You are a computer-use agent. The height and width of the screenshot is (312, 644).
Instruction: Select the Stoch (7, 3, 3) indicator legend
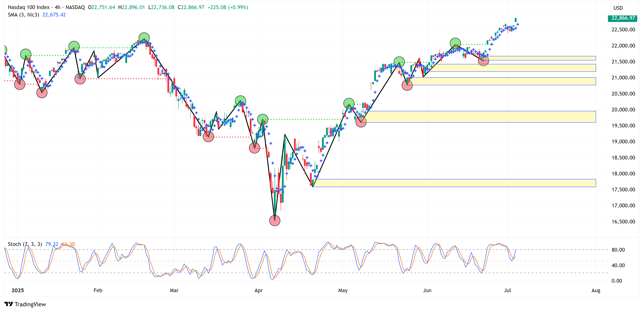click(x=25, y=244)
